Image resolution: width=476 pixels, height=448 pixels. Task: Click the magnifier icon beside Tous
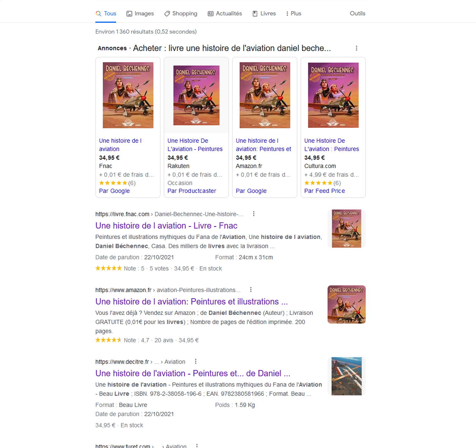point(98,13)
